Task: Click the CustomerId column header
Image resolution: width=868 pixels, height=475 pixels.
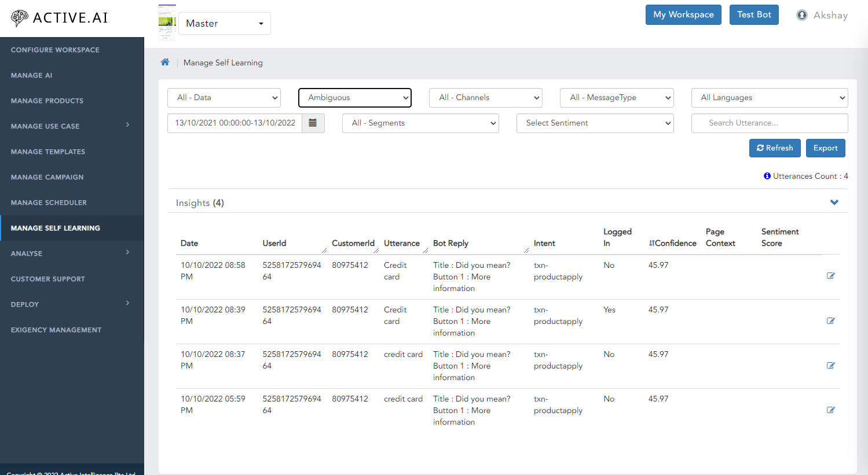Action: pos(353,243)
